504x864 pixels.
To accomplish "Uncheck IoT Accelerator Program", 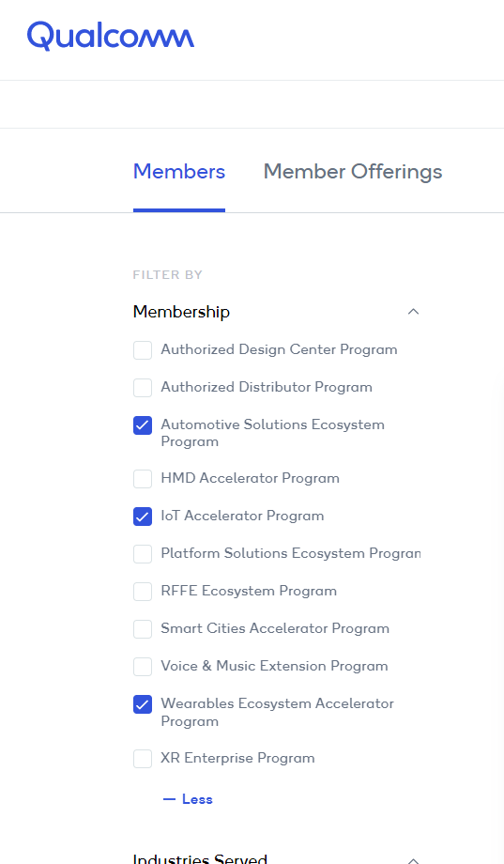I will click(x=143, y=517).
